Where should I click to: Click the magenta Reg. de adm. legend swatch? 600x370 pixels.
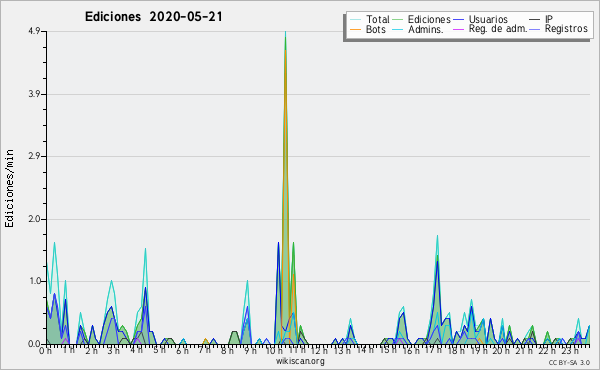pos(458,29)
